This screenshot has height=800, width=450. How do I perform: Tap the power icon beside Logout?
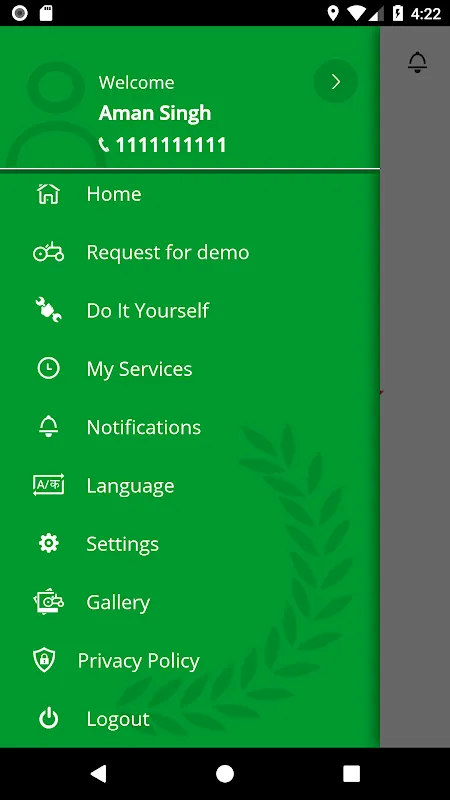(48, 718)
